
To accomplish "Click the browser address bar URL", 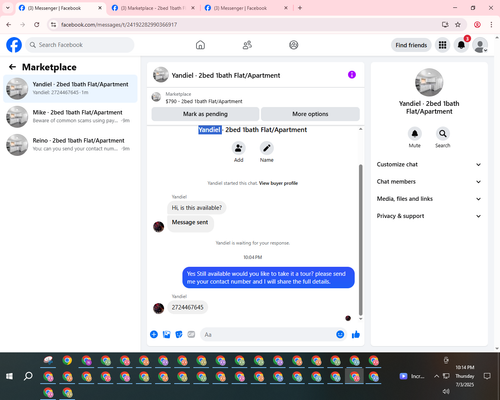I will tap(119, 25).
